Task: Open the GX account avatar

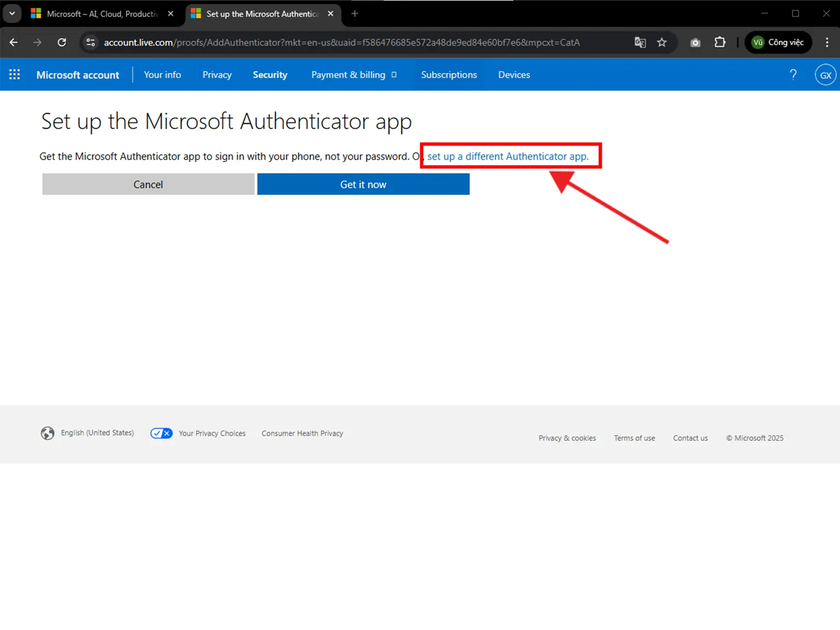Action: click(x=825, y=74)
